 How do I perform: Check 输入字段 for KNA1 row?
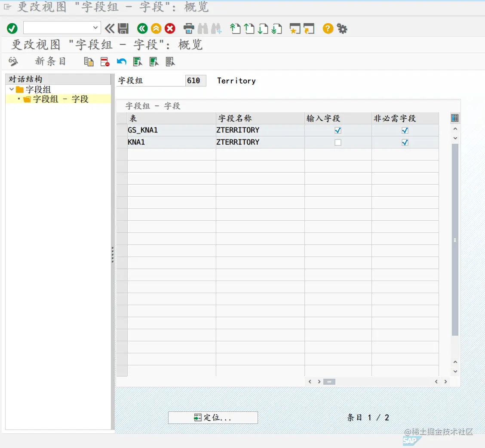338,142
